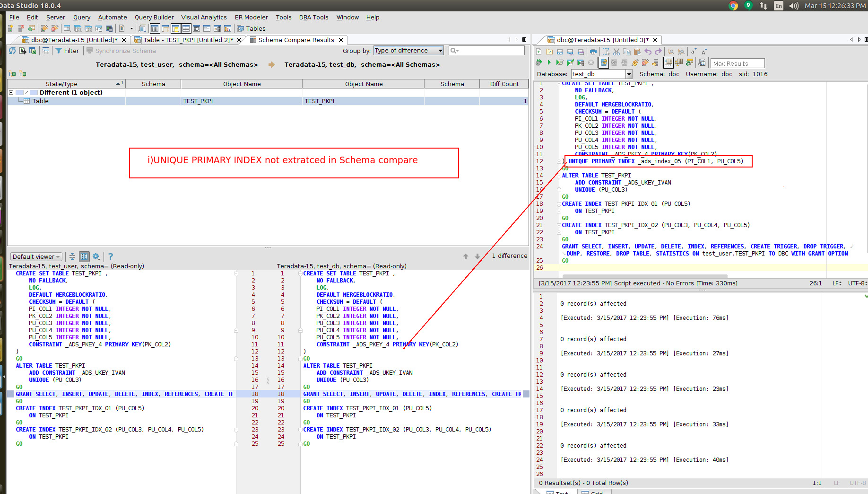Click the Diff Count column header
Viewport: 868px width, 494px height.
(x=504, y=84)
